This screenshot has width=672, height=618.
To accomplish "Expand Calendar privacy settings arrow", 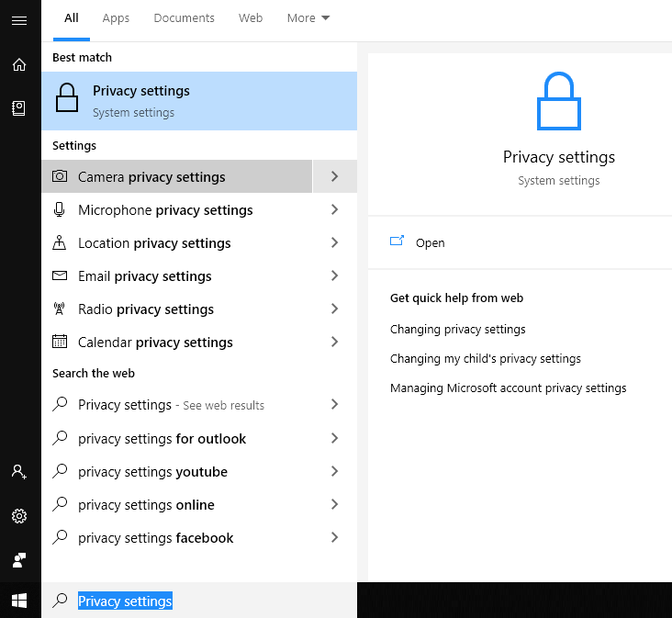I will coord(335,342).
